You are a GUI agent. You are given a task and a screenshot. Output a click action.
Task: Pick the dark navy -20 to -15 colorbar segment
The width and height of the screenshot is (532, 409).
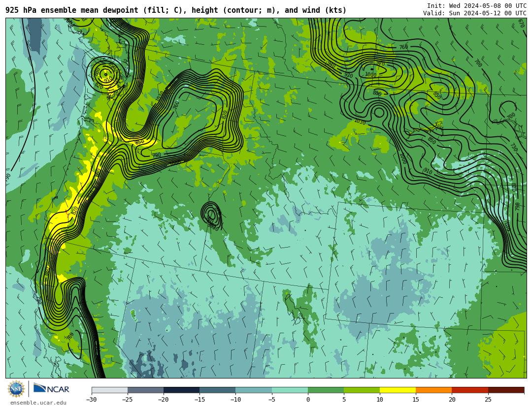click(x=181, y=390)
